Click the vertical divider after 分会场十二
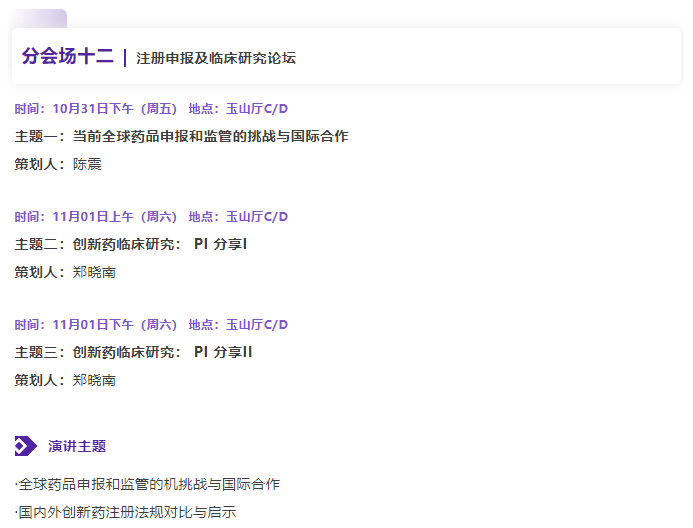 click(x=125, y=58)
